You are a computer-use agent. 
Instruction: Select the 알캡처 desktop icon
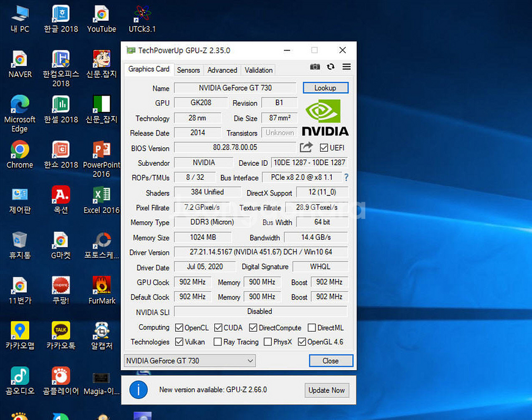101,335
